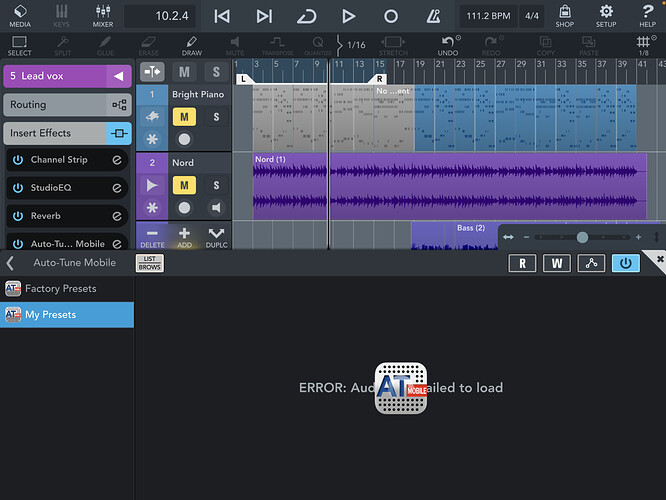The image size is (666, 500).
Task: Click the left locator L marker
Action: (243, 79)
